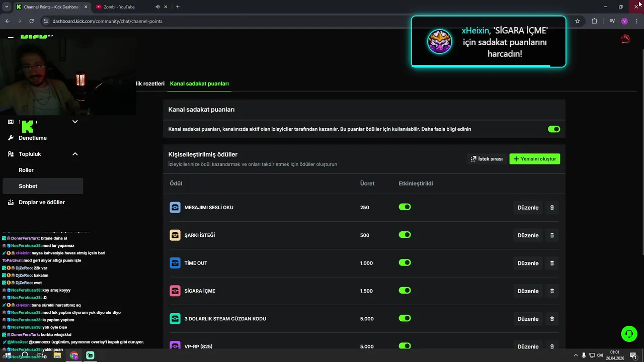The image size is (644, 362).
Task: Bookmark this page with the star icon
Action: [578, 21]
